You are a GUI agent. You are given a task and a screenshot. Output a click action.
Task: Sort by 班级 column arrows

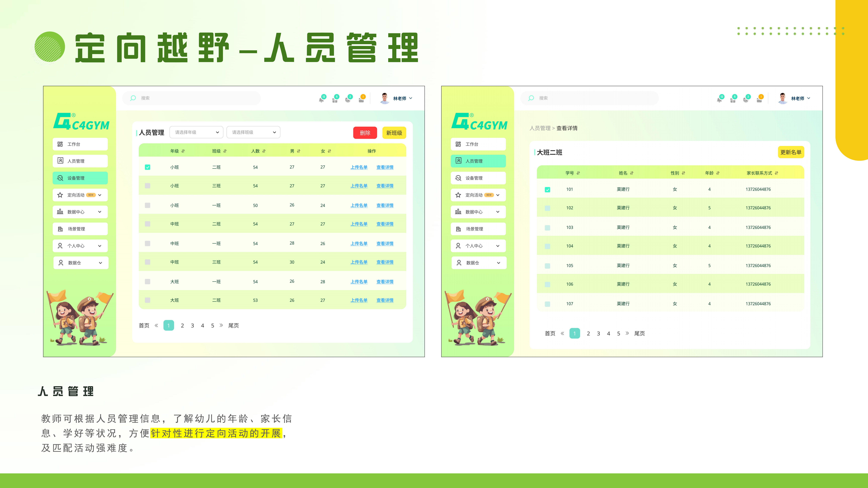click(x=225, y=151)
